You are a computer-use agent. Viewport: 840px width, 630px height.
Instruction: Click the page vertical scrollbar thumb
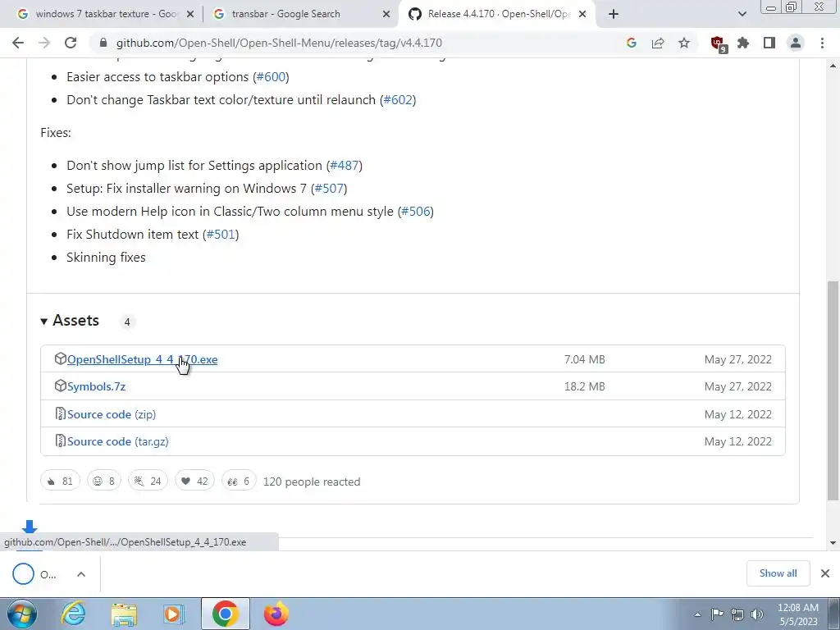[x=833, y=391]
